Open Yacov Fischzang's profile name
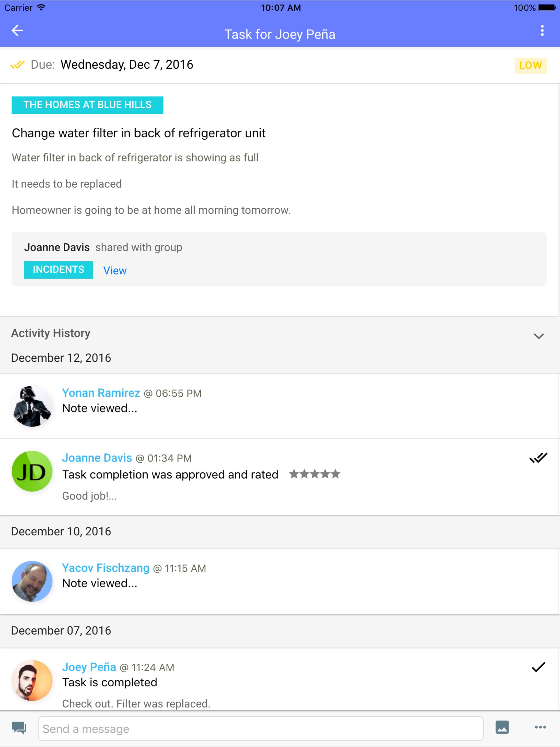This screenshot has width=560, height=747. click(106, 568)
